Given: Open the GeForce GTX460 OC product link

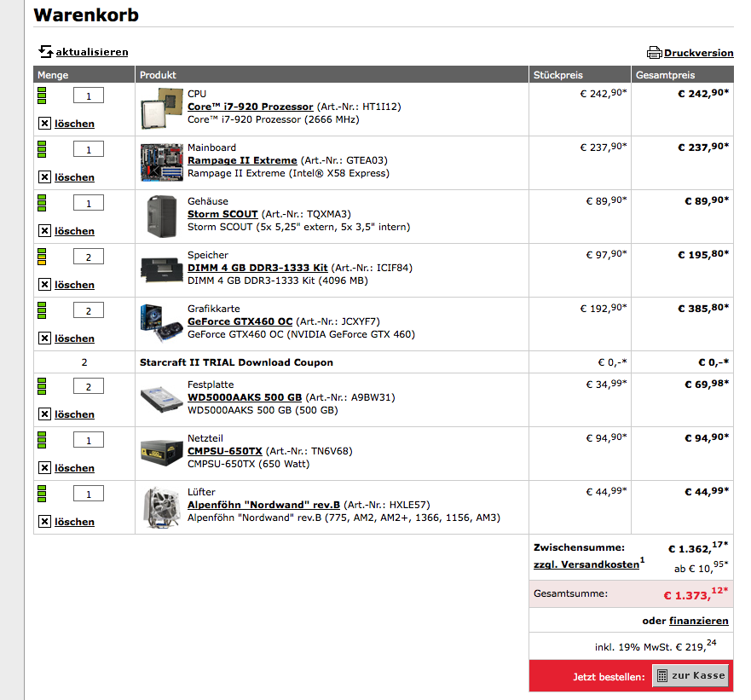Looking at the screenshot, I should [x=240, y=321].
